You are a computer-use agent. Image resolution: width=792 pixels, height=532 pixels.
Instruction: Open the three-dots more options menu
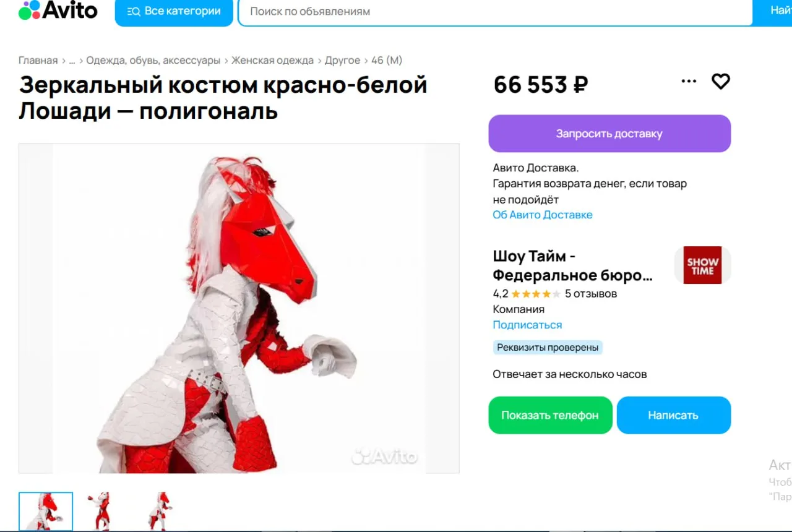point(689,81)
